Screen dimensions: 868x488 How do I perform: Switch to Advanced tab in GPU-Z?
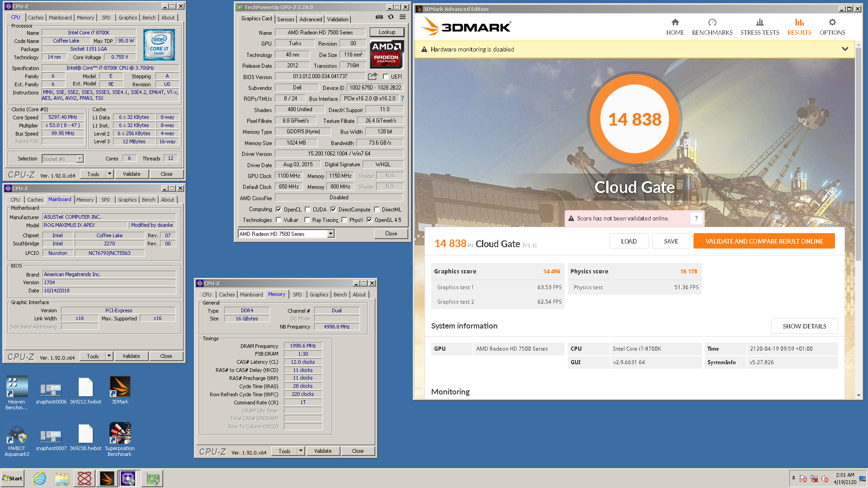(x=311, y=19)
